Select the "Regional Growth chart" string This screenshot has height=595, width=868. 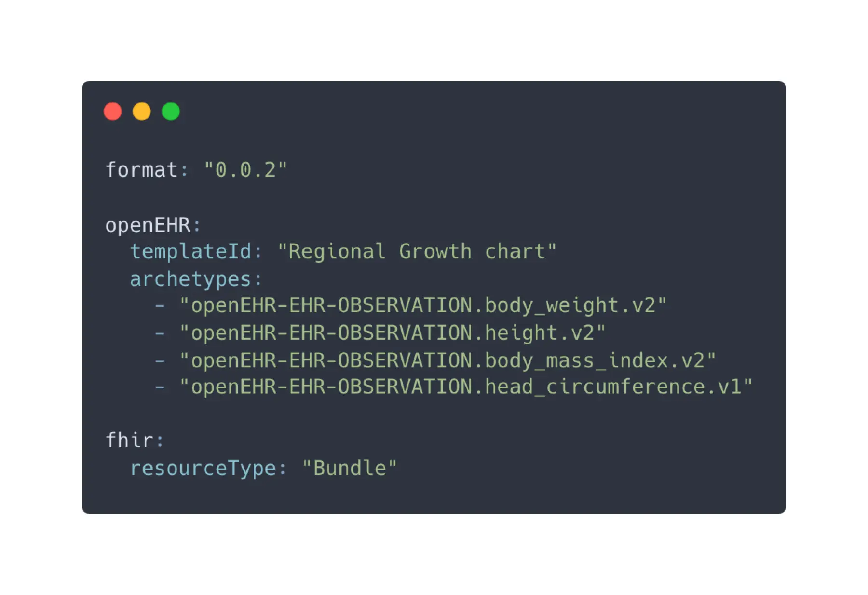click(x=417, y=251)
